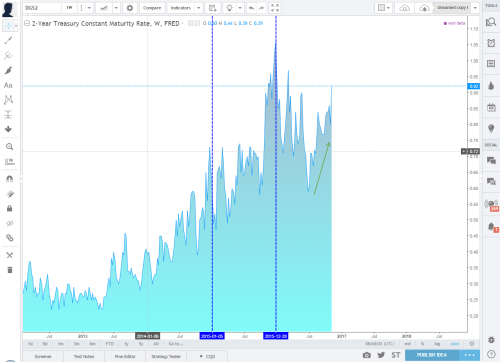Open the alarm clock alerts panel

tap(491, 43)
